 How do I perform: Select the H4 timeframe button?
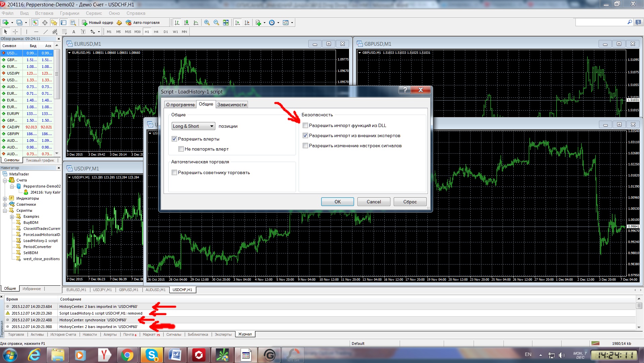coord(156,32)
